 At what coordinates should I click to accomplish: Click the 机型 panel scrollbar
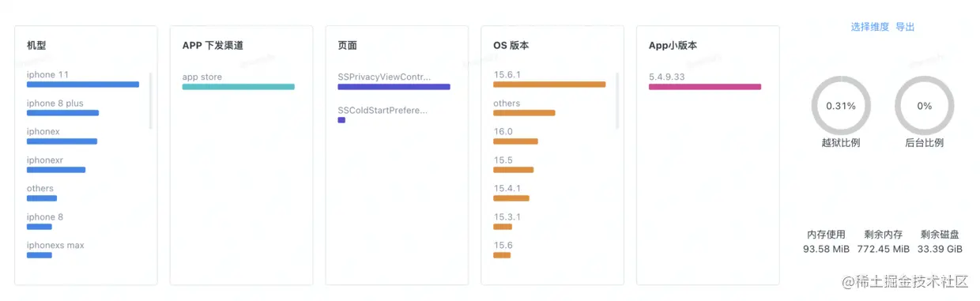150,100
